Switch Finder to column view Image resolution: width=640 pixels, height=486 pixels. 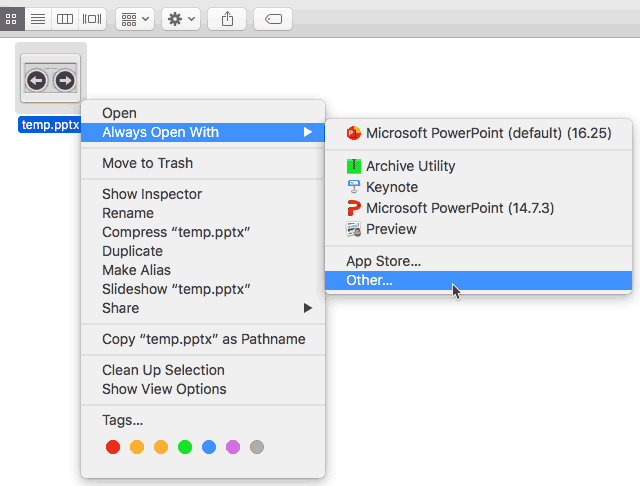click(x=64, y=18)
